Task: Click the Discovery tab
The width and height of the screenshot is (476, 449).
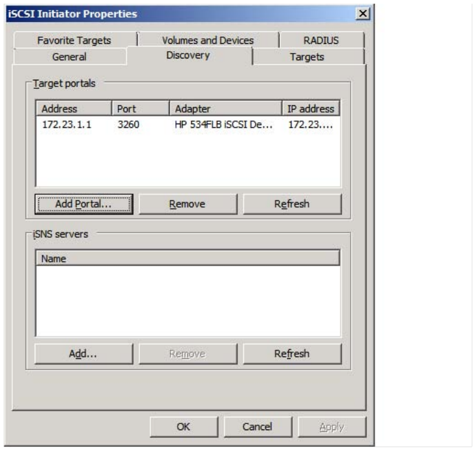Action: (x=188, y=55)
